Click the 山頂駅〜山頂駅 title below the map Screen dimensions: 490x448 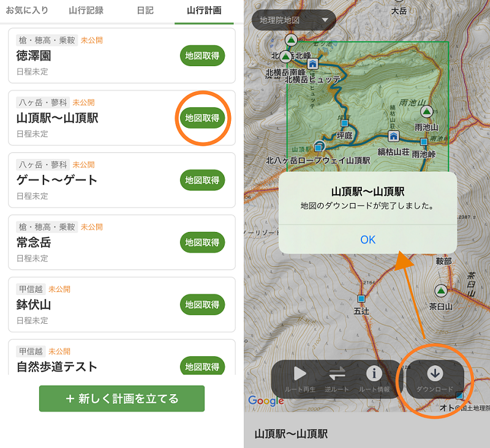tap(292, 434)
